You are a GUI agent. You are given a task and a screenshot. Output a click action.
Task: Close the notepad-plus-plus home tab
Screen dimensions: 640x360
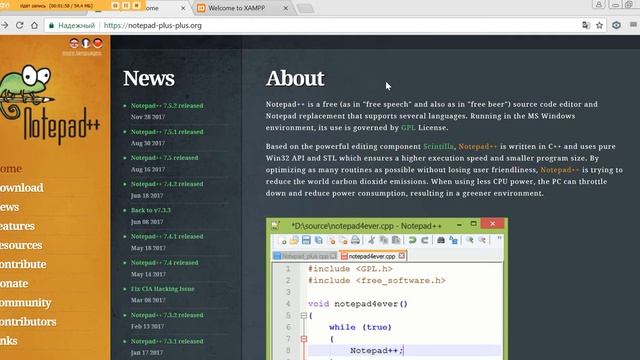click(183, 8)
